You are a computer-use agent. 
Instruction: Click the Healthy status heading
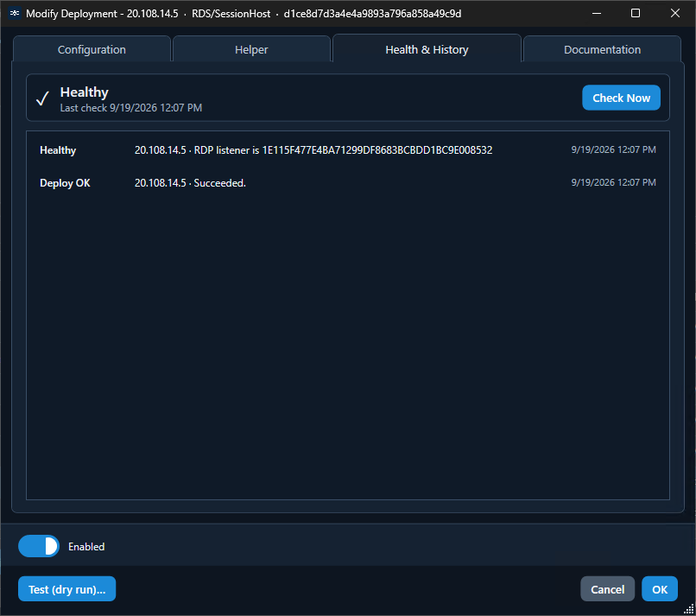85,92
